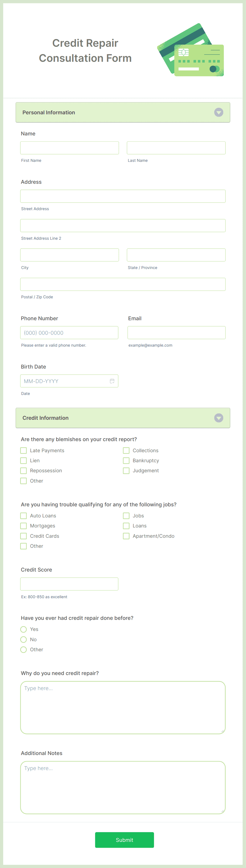Open the Birth Date calendar picker
Viewport: 246px width, 868px height.
112,380
